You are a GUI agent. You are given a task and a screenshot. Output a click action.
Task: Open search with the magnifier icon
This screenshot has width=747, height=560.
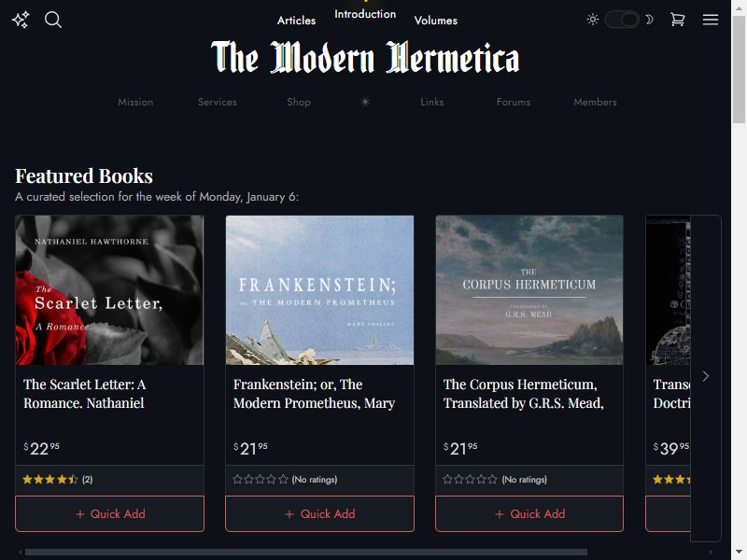(x=53, y=20)
